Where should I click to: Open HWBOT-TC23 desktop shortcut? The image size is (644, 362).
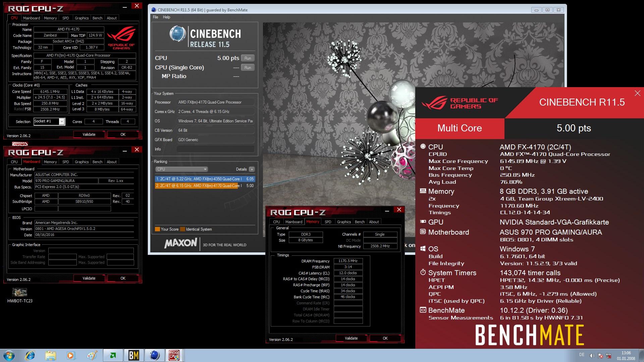pyautogui.click(x=20, y=295)
